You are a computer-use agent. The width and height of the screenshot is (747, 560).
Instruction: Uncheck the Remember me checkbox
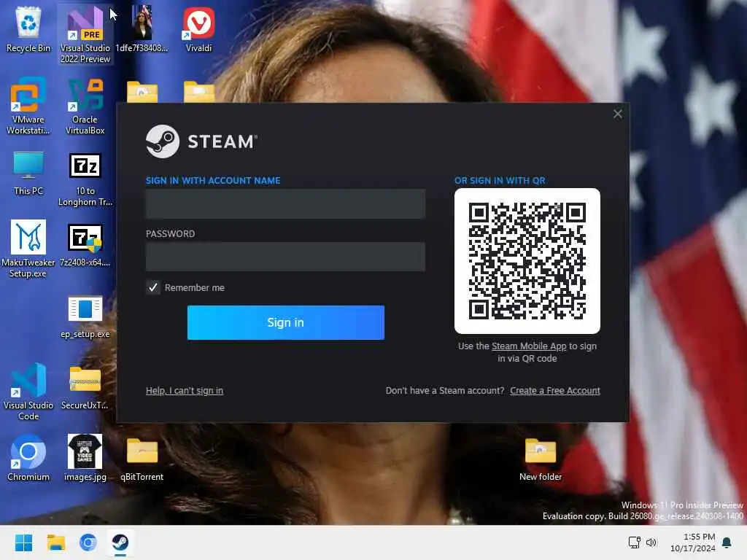coord(153,287)
